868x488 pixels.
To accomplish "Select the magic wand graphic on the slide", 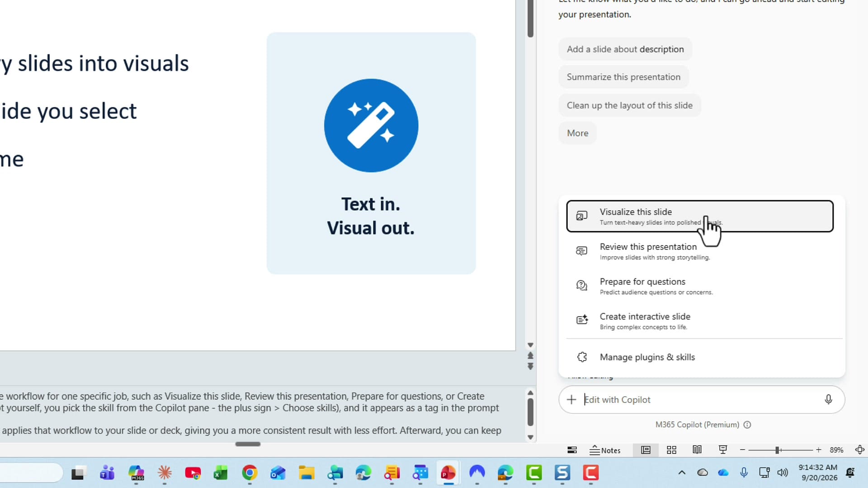I will 371,126.
